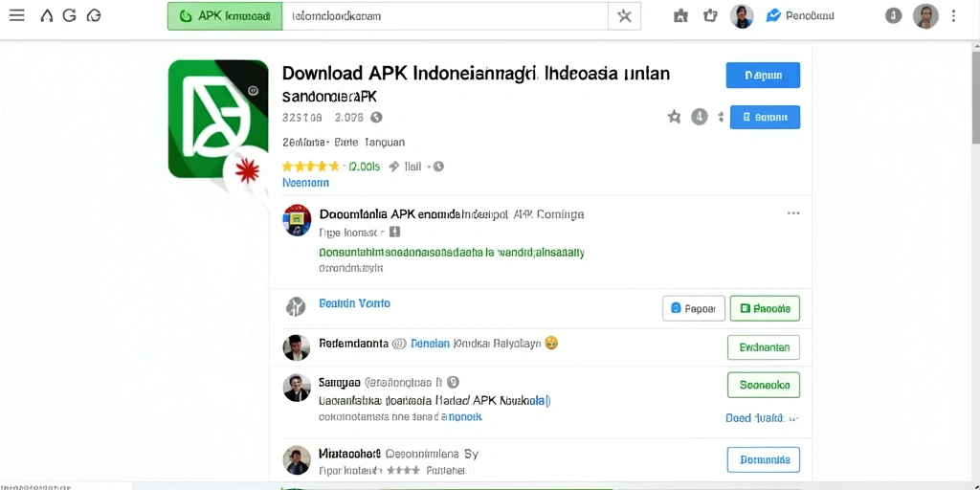The width and height of the screenshot is (980, 490).
Task: Open the puzzle-piece extensions icon
Action: pyautogui.click(x=680, y=16)
